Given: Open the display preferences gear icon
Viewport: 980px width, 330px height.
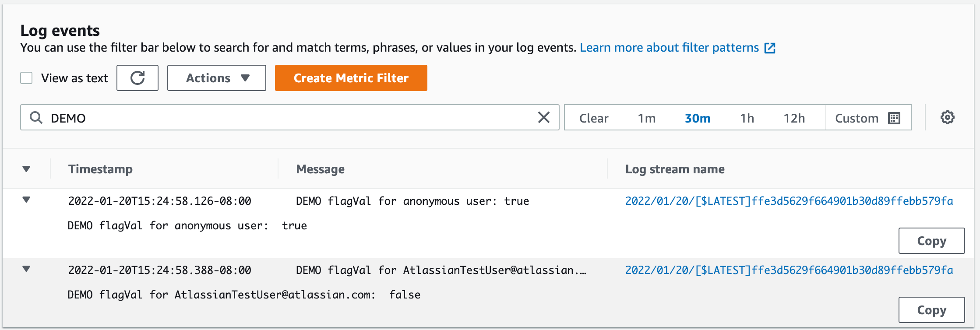Looking at the screenshot, I should [947, 117].
